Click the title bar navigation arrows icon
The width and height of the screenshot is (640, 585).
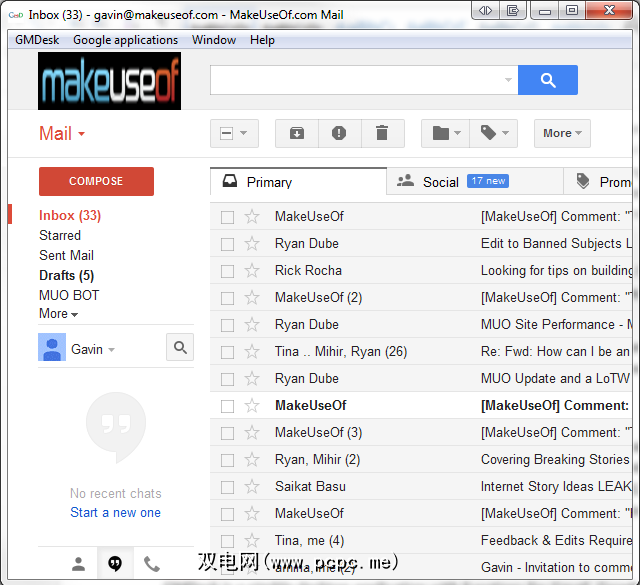pyautogui.click(x=485, y=10)
